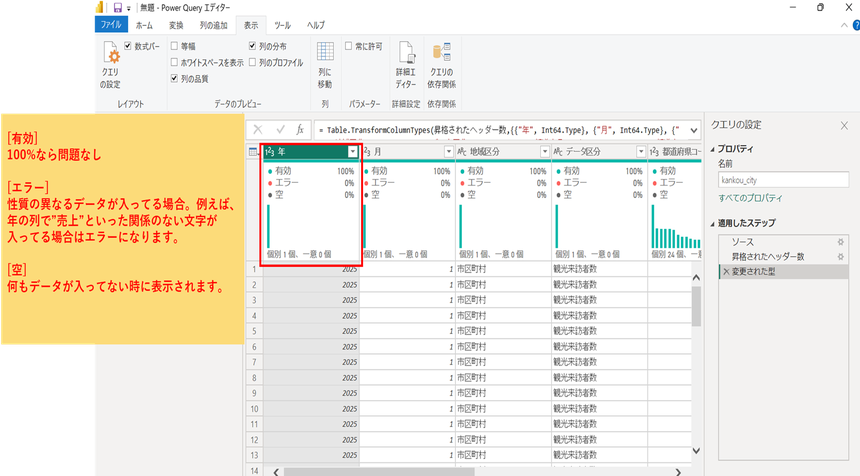Viewport: 860px width, 476px height.
Task: Click the 市区町村 cell in row 1
Action: (x=503, y=269)
